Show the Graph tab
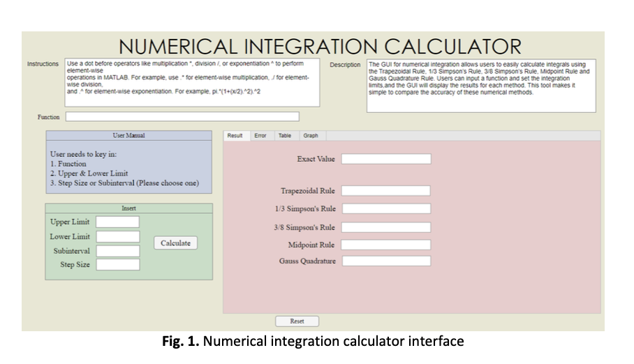 coord(311,136)
